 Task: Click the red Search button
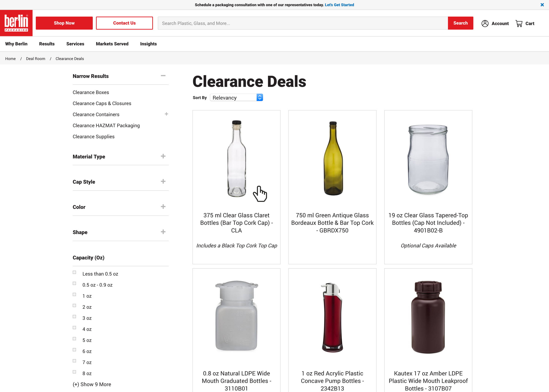pos(460,23)
